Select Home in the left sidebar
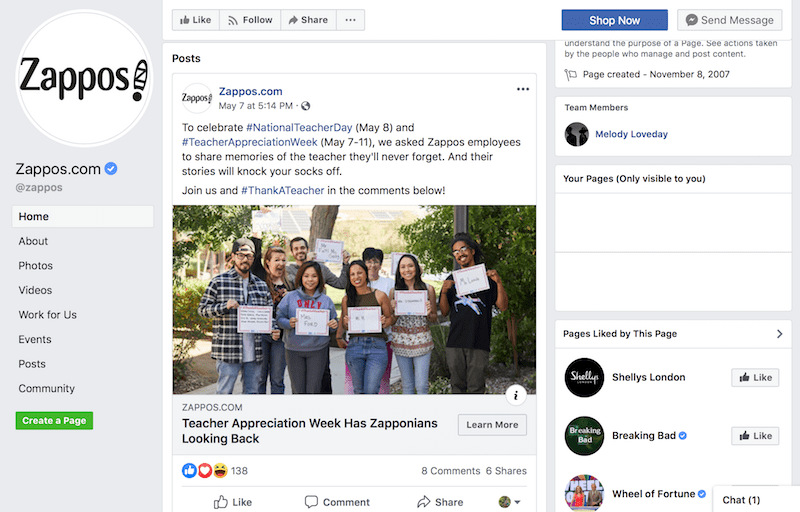Image resolution: width=800 pixels, height=512 pixels. 83,216
